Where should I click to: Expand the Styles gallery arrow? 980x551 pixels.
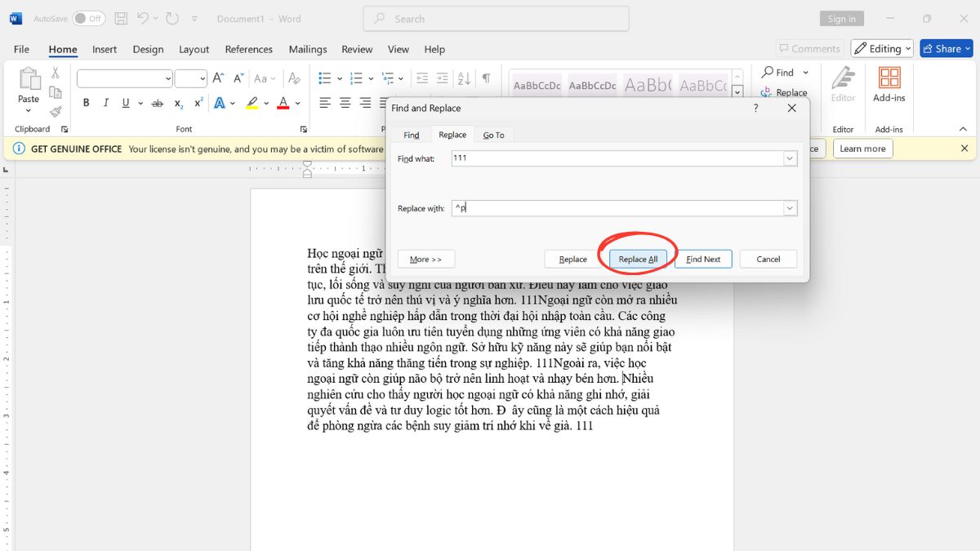(737, 91)
